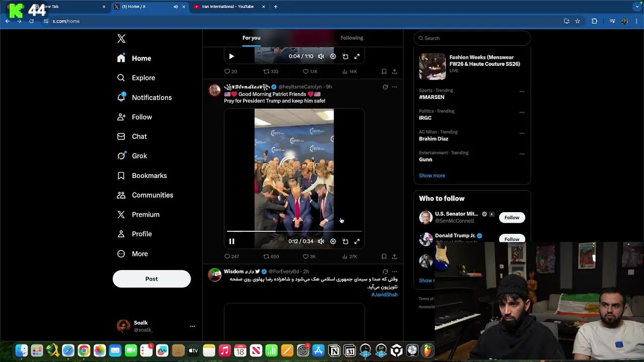Open the App Store in the Dock
Viewport: 644px width, 362px height.
[x=318, y=350]
